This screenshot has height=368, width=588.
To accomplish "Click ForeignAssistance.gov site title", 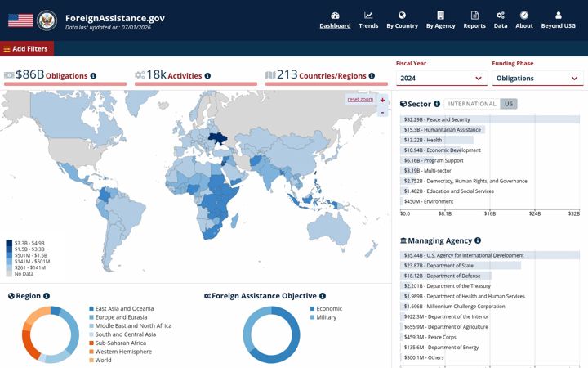I will coord(115,18).
